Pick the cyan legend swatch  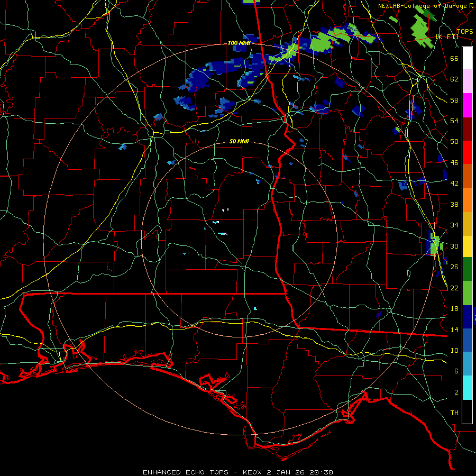pyautogui.click(x=467, y=388)
